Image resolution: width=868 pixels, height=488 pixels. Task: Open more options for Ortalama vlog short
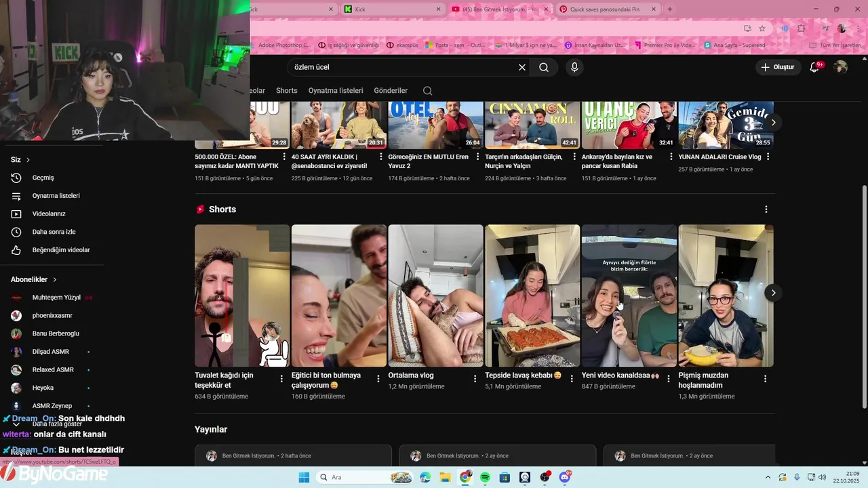click(x=475, y=379)
